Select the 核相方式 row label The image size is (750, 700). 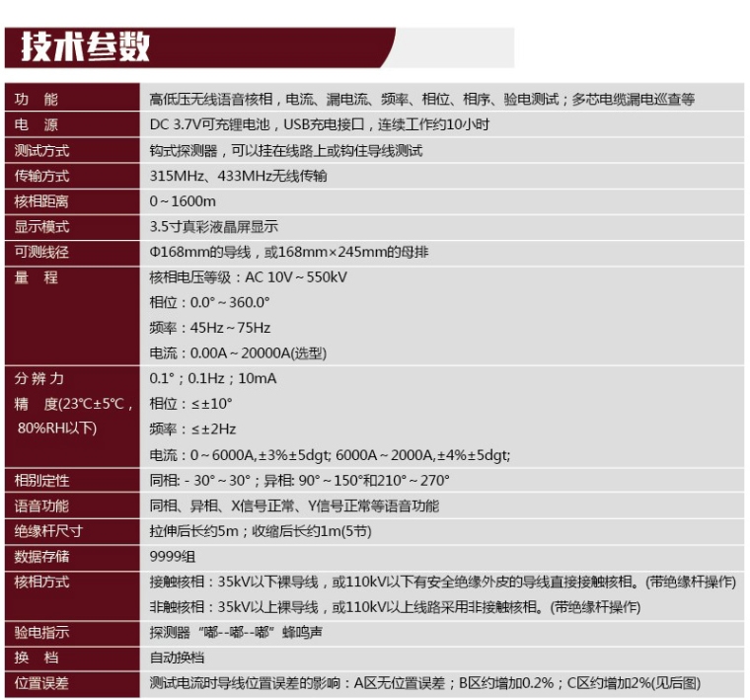41,583
